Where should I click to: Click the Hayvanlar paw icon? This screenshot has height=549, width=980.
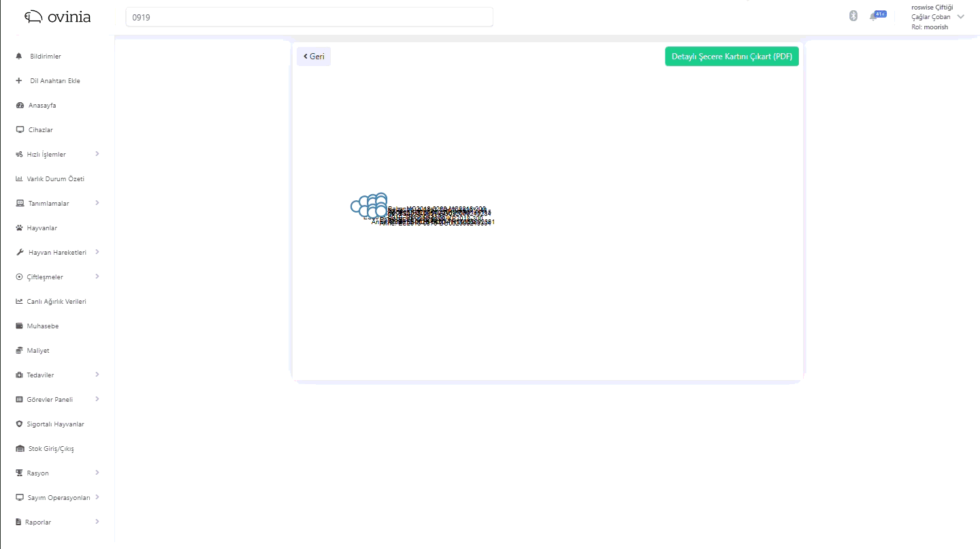coord(19,228)
